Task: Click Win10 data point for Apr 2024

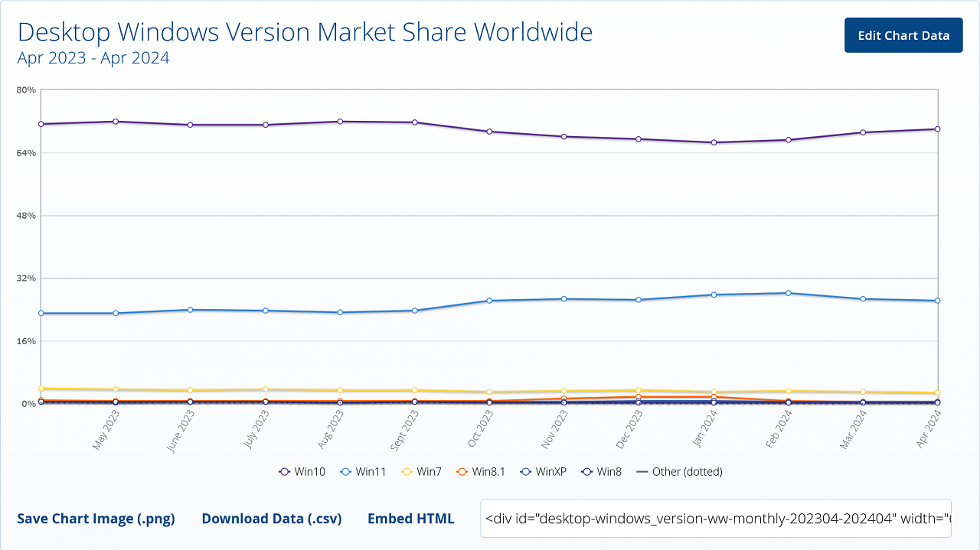Action: coord(937,129)
